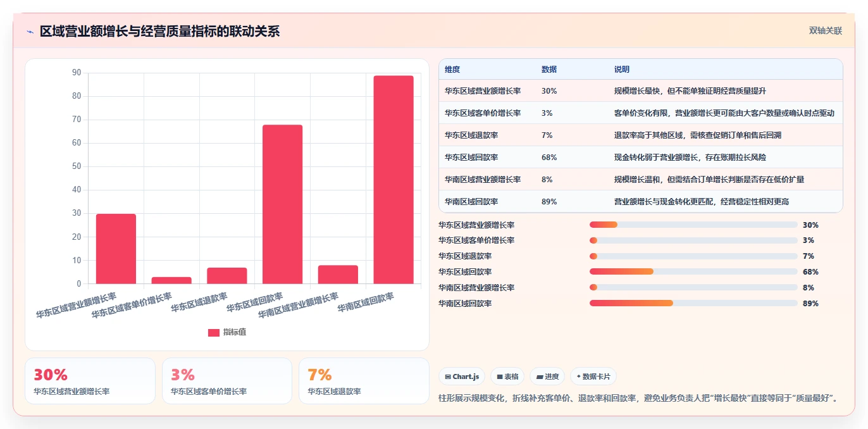868x429 pixels.
Task: Click the 68% progress value label
Action: click(810, 272)
